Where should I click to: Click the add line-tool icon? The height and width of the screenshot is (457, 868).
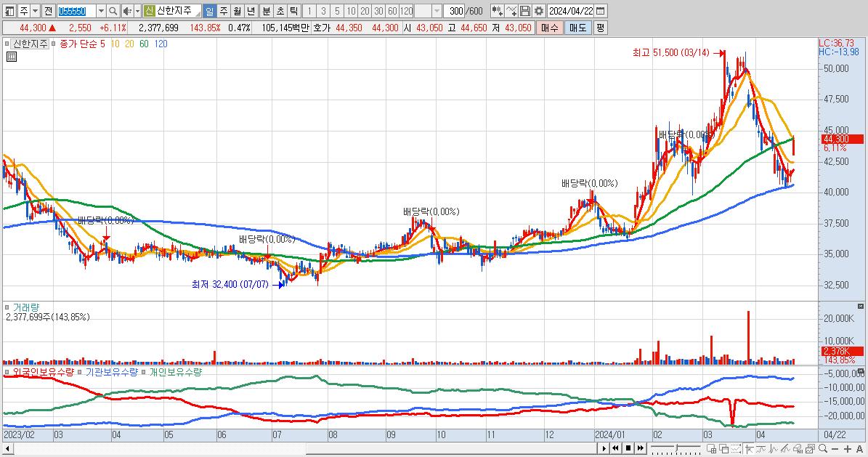tap(511, 10)
